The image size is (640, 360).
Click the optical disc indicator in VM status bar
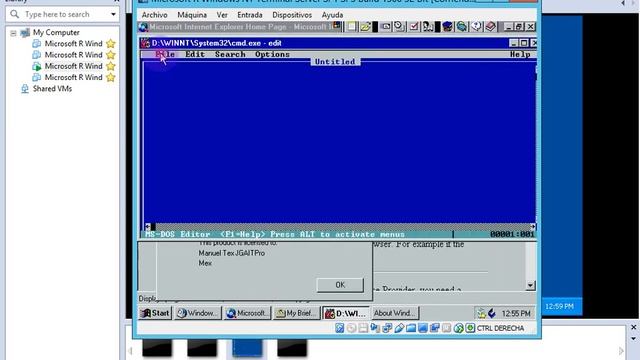[351, 328]
